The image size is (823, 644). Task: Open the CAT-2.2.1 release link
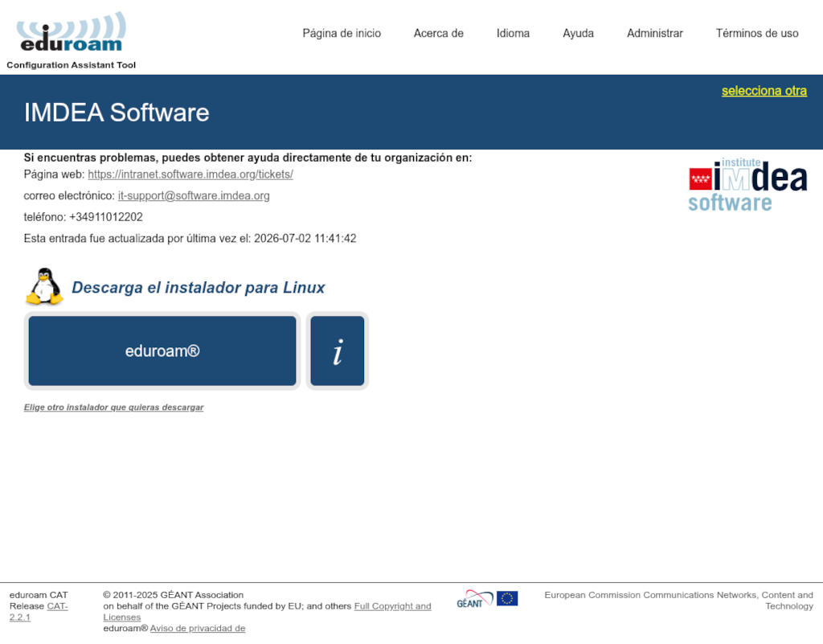pos(39,612)
